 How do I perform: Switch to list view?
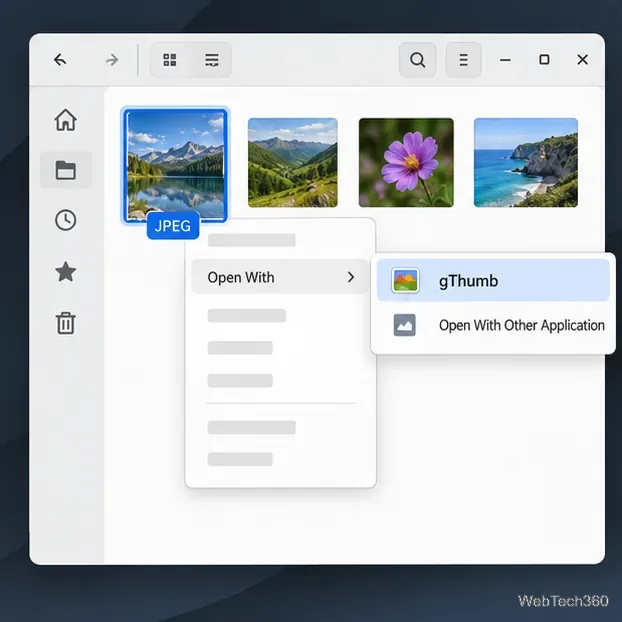[212, 60]
